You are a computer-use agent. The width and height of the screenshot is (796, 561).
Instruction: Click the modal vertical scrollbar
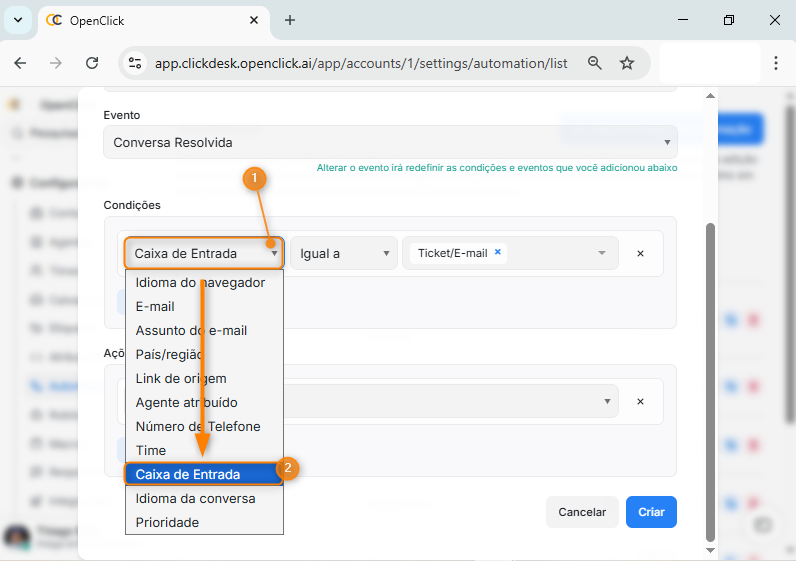tap(711, 380)
